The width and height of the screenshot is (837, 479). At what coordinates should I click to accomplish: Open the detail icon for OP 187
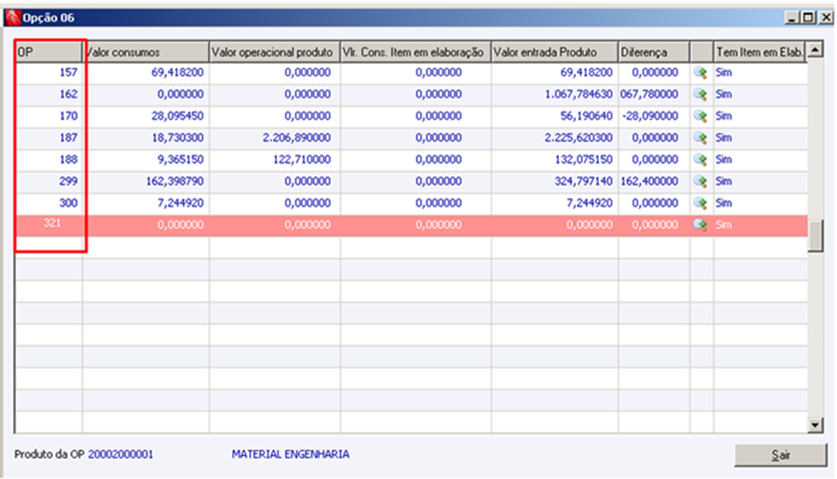[700, 138]
